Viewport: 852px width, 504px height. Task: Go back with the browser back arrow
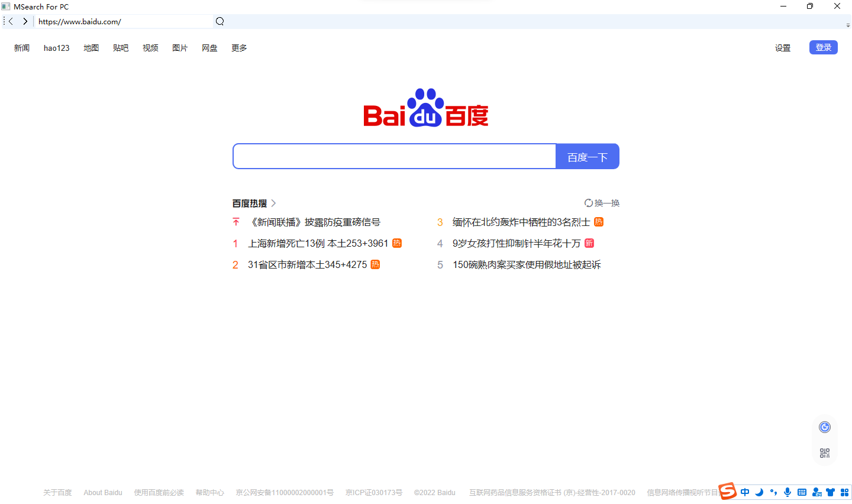(x=11, y=21)
